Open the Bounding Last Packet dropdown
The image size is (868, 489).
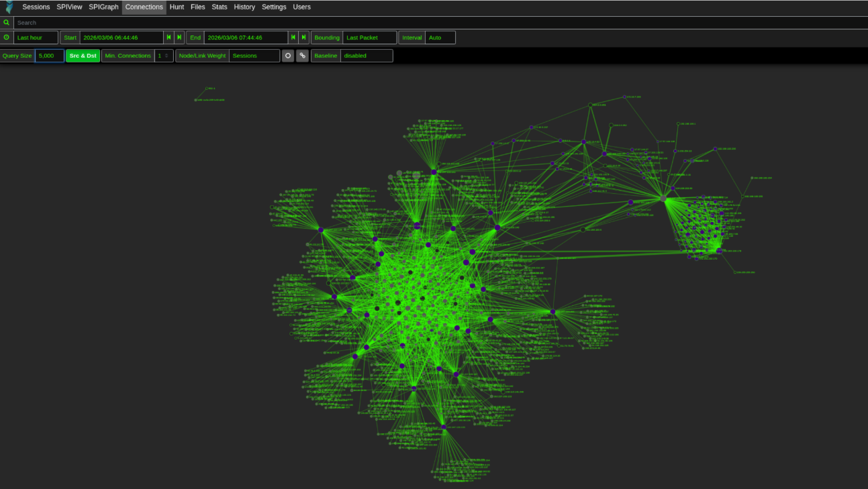[369, 38]
